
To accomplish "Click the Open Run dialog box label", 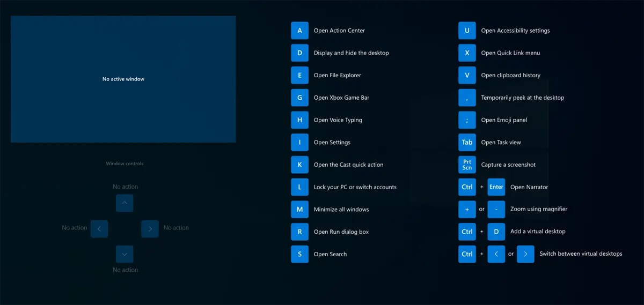I will (x=341, y=232).
